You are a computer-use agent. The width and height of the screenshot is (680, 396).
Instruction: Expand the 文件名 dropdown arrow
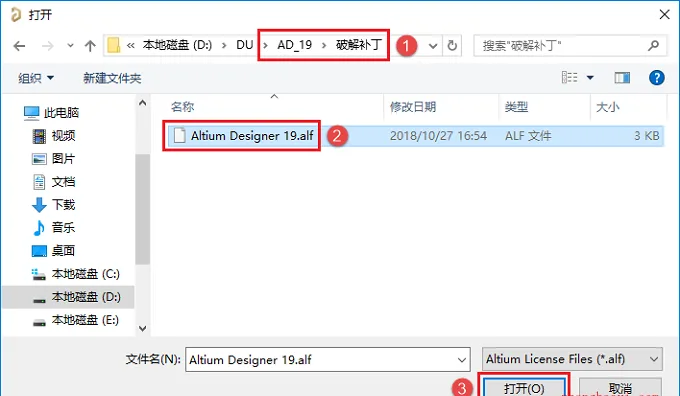click(462, 360)
